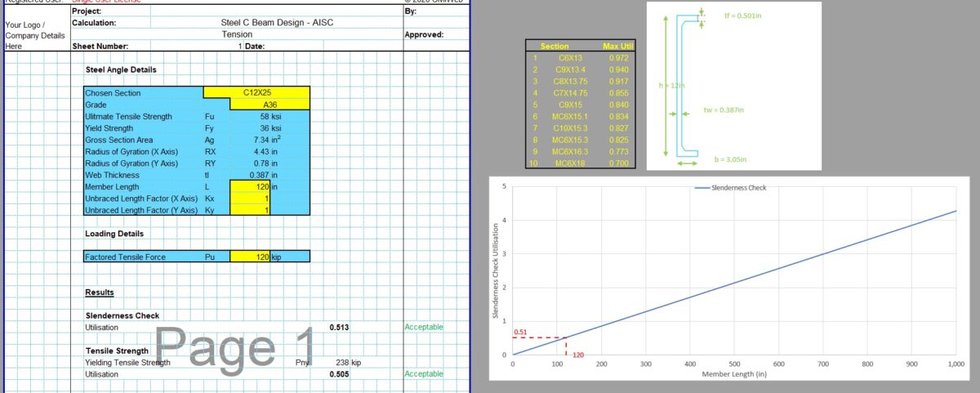Click the Ultimate Tensile Strength label
Screen dimensions: 980x393
coord(130,117)
